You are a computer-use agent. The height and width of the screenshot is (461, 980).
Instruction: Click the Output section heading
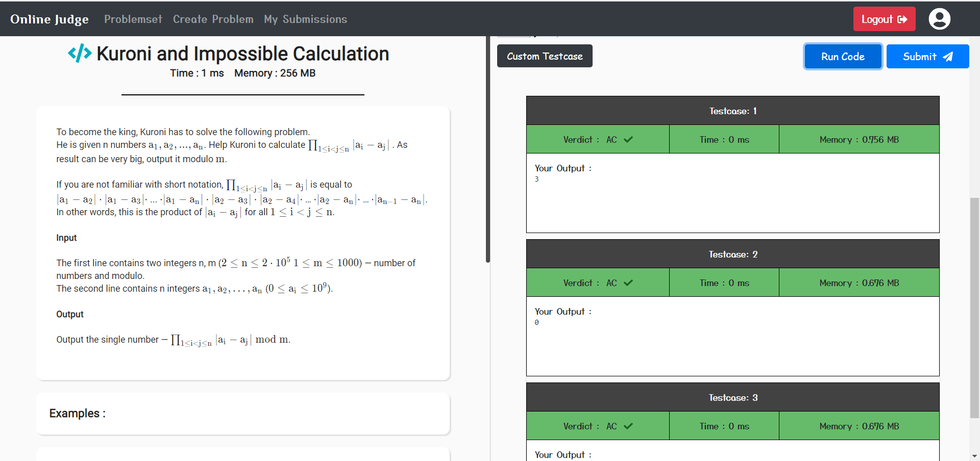coord(70,314)
